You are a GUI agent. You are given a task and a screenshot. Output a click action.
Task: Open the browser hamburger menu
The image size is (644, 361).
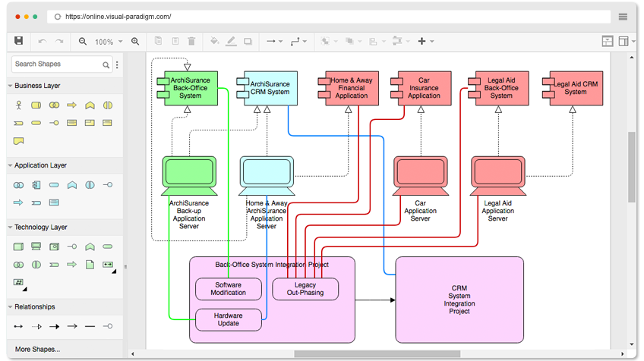coord(623,17)
